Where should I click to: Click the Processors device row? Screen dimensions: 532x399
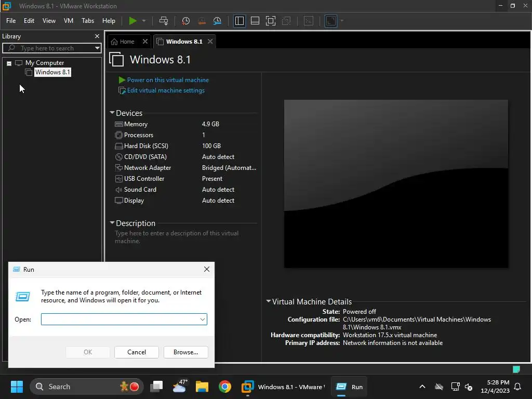coord(186,135)
